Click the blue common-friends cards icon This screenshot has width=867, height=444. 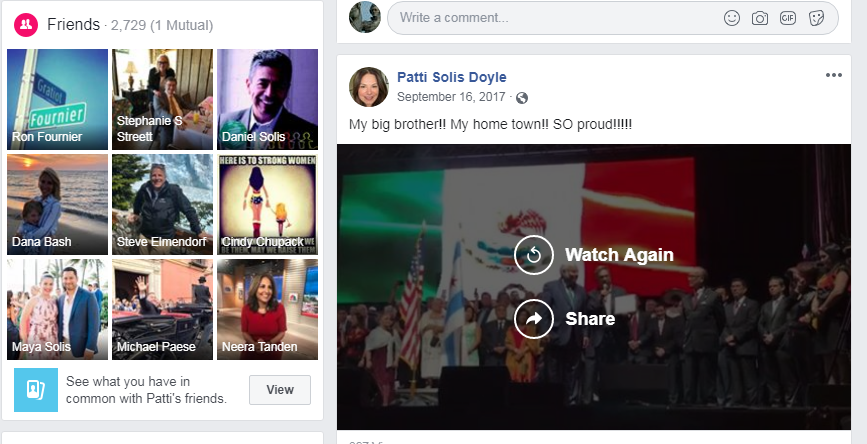click(36, 390)
